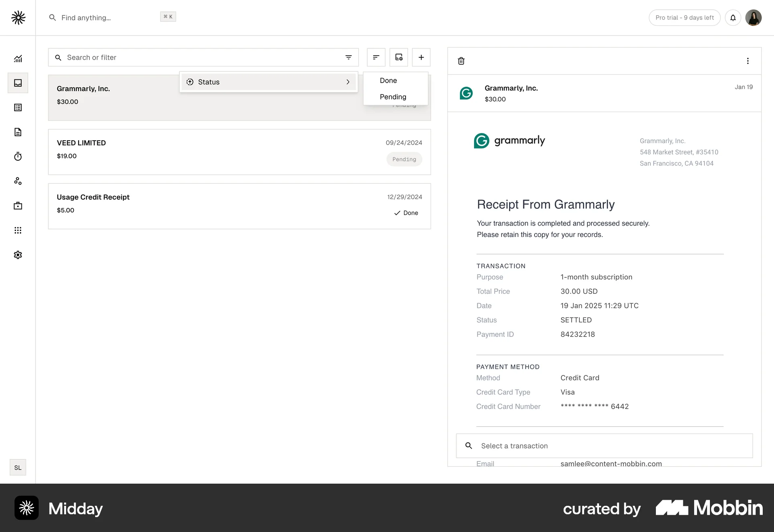This screenshot has width=774, height=532.
Task: Select Done status from the menu
Action: pos(388,80)
